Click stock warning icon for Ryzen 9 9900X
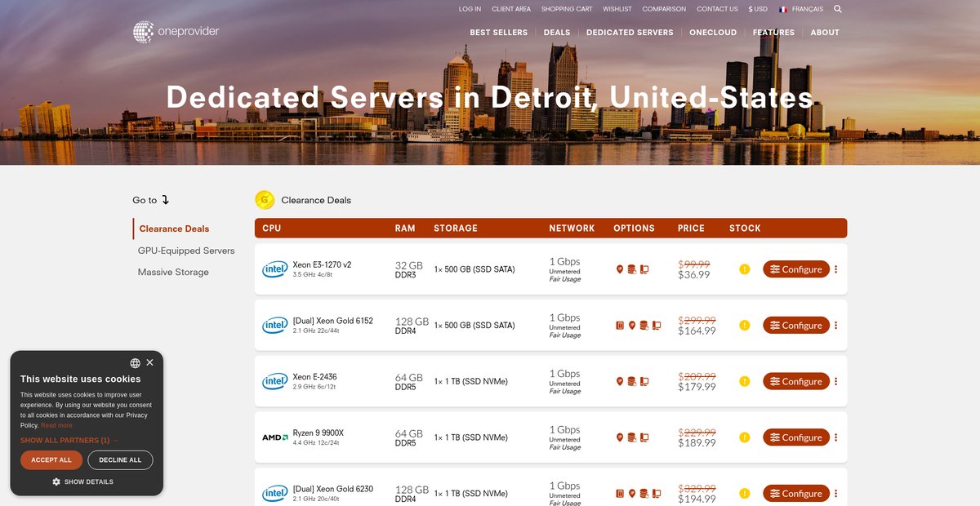This screenshot has width=980, height=506. 744,437
